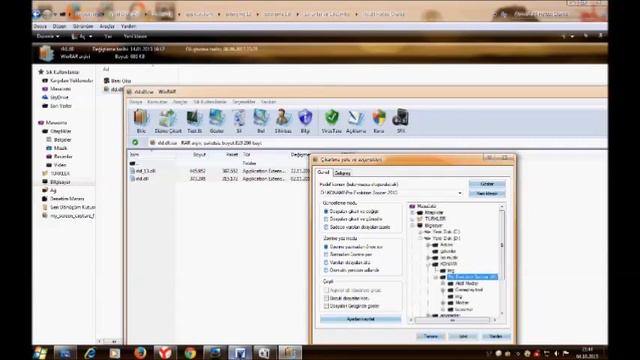The width and height of the screenshot is (640, 360).
Task: Click the folder tree horizontal scrollbar
Action: (452, 320)
